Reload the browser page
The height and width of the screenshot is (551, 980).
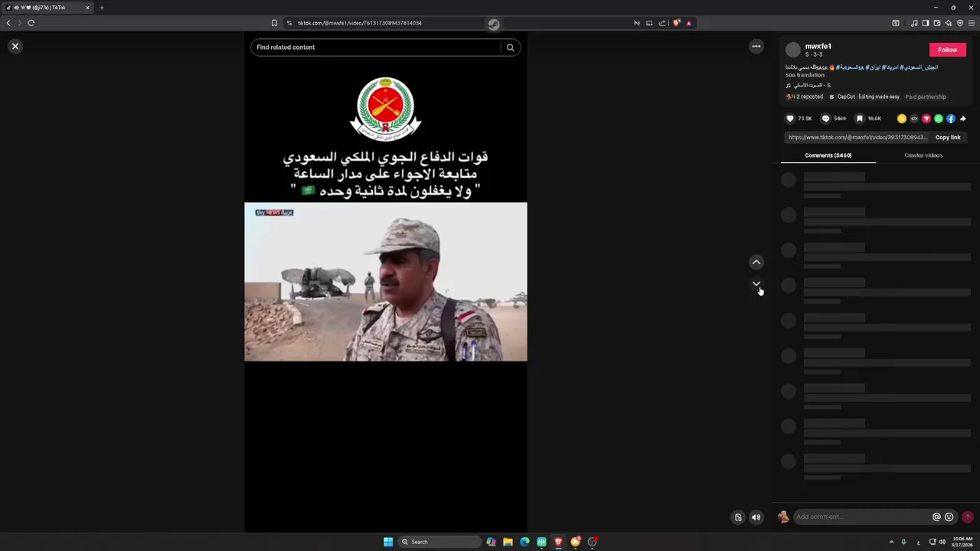pos(31,23)
